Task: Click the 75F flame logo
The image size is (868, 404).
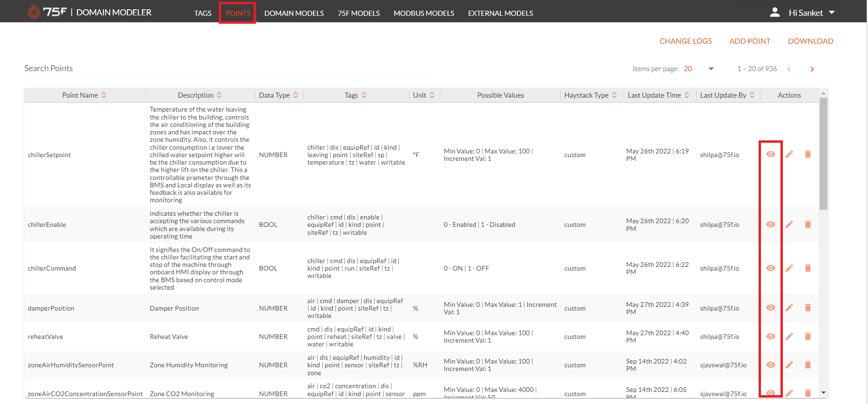Action: (x=34, y=12)
